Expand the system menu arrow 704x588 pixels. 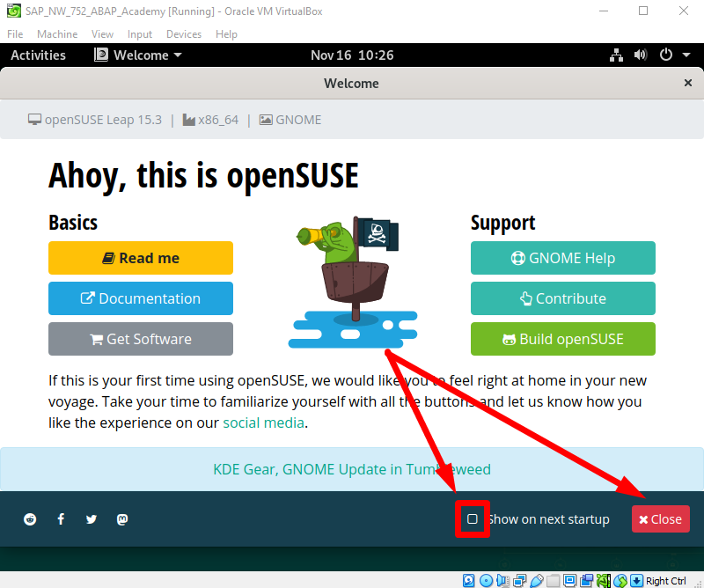pos(686,55)
